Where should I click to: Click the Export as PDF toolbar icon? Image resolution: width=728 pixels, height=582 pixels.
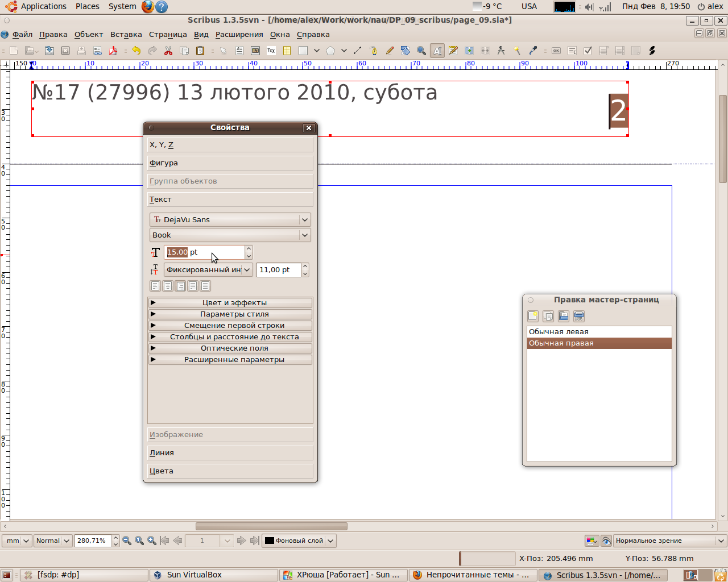point(113,51)
